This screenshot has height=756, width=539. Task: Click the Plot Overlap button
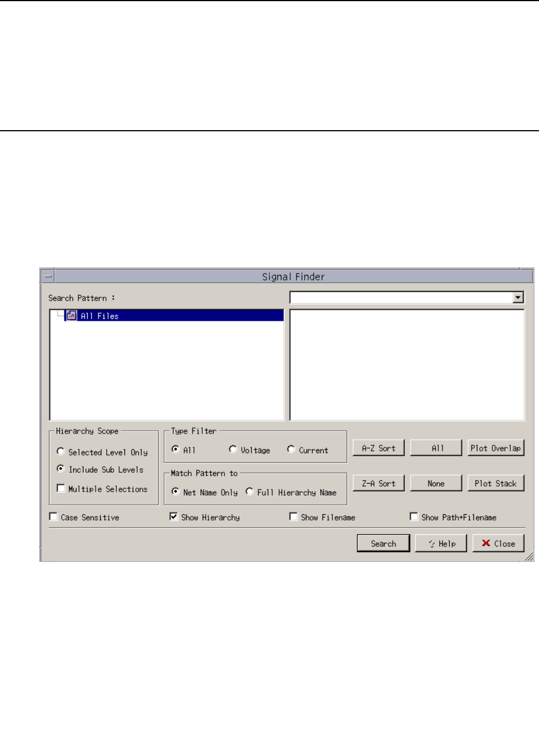click(x=496, y=448)
